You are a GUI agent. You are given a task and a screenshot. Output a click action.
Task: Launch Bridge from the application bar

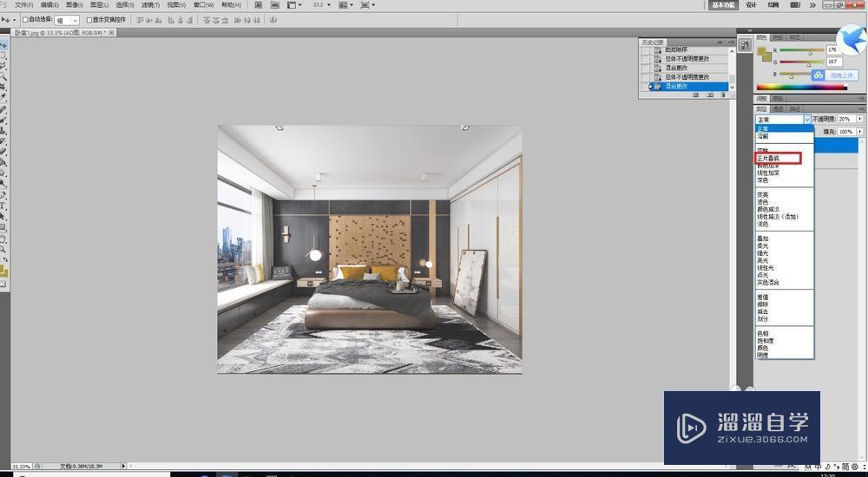click(259, 5)
